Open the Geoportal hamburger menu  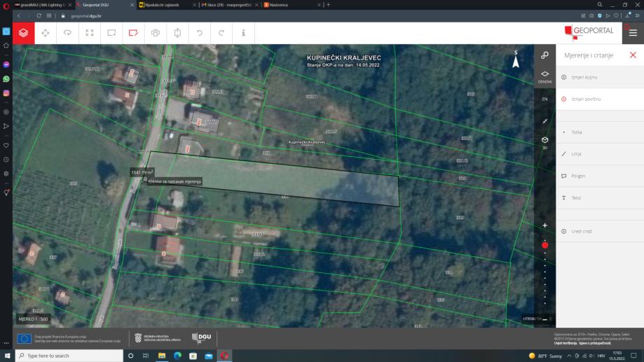pyautogui.click(x=633, y=33)
